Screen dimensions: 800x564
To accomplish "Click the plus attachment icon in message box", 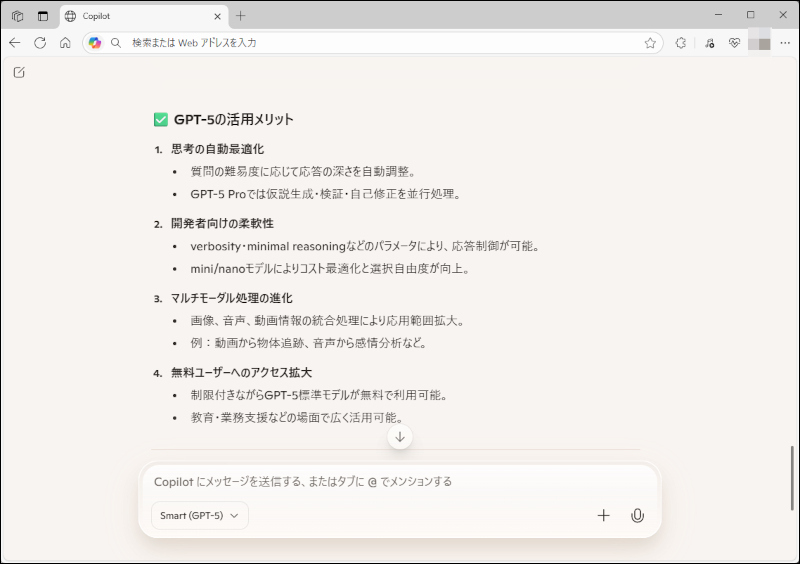I will pos(603,516).
